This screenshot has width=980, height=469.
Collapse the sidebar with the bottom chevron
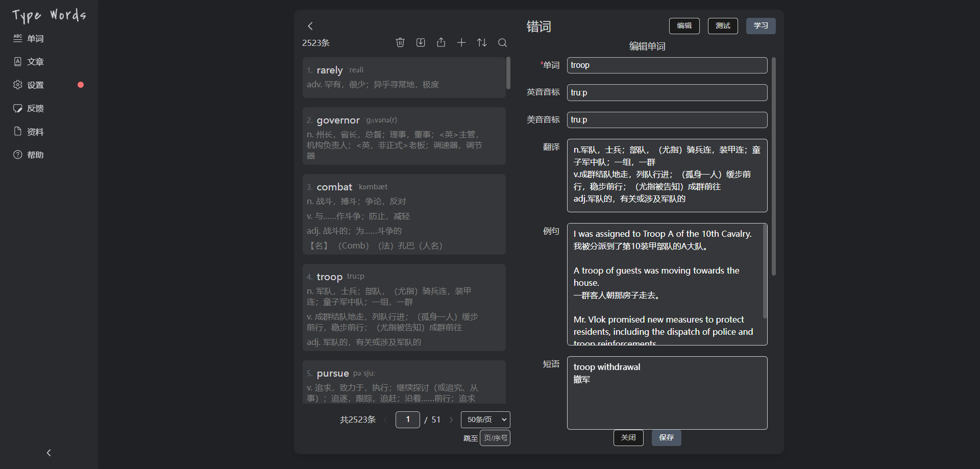point(49,453)
